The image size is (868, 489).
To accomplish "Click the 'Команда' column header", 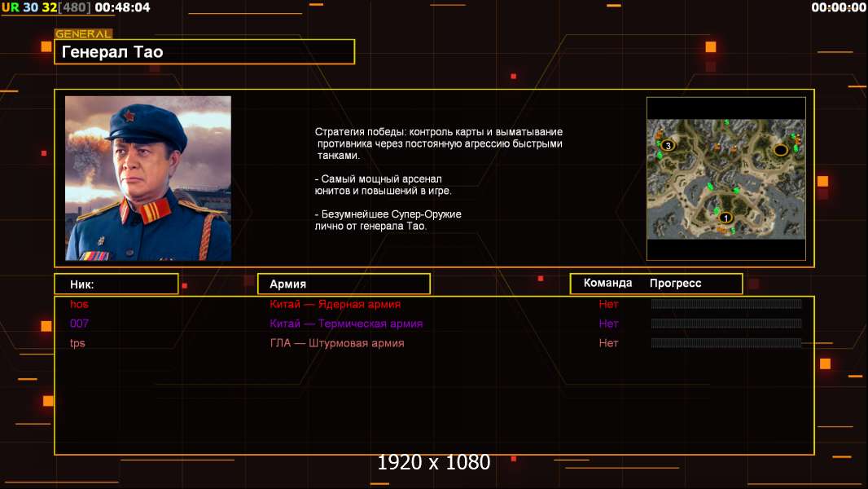I will (x=607, y=283).
